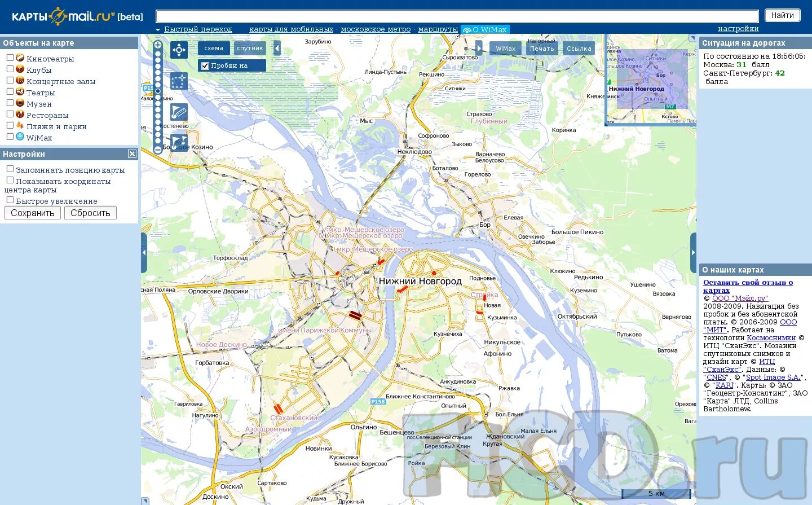812x505 pixels.
Task: Select the area zoom selection tool
Action: pyautogui.click(x=179, y=81)
